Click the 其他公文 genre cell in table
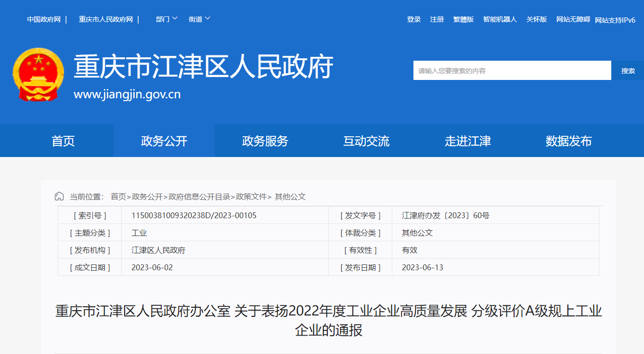 [417, 233]
